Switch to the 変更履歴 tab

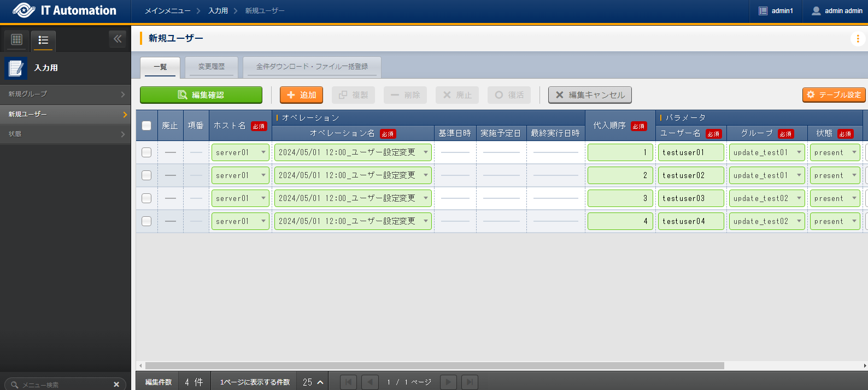tap(212, 67)
